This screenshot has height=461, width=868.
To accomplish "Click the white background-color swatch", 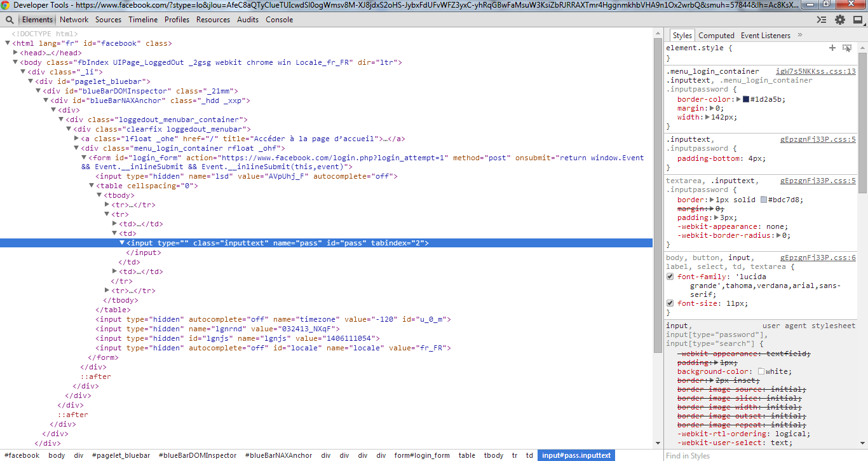I will [761, 371].
